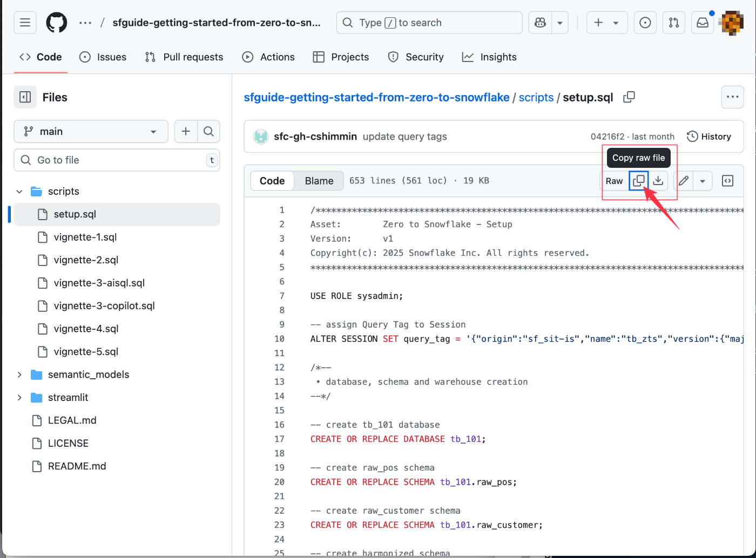Select the Issues tab
The image size is (756, 558).
103,57
